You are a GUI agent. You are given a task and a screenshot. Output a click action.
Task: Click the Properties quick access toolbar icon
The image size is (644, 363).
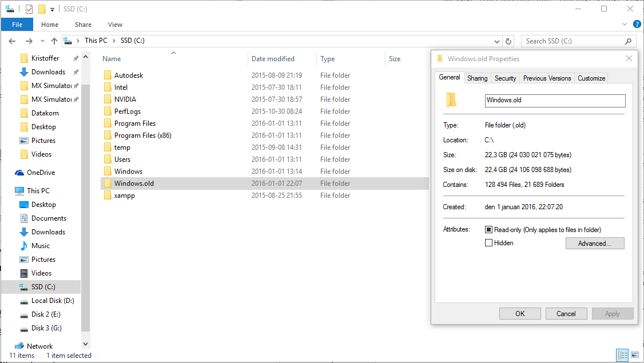point(29,9)
